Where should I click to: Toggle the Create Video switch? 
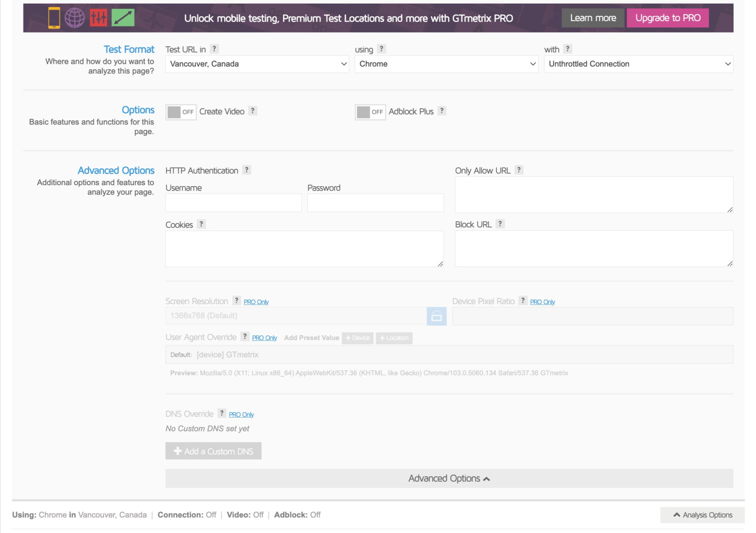(x=181, y=112)
